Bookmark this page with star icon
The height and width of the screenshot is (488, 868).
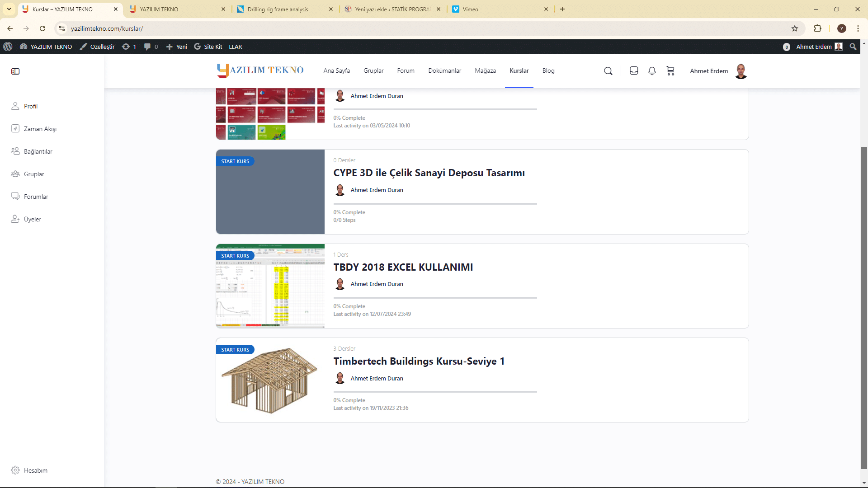[795, 28]
